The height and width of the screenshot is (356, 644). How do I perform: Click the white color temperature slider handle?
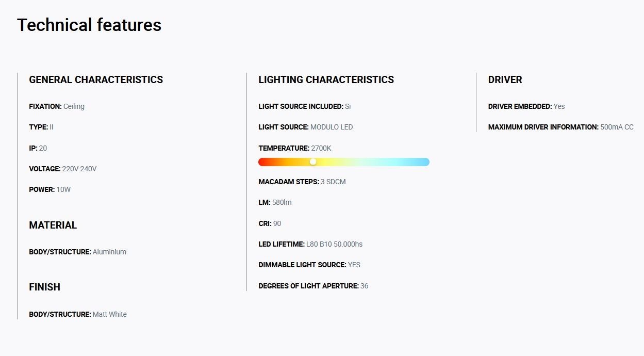(313, 162)
